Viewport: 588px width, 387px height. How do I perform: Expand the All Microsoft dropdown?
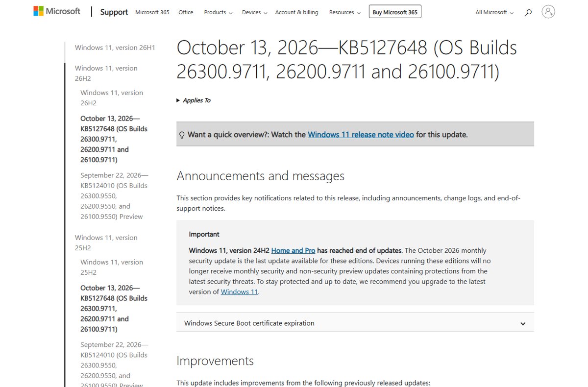pos(494,12)
